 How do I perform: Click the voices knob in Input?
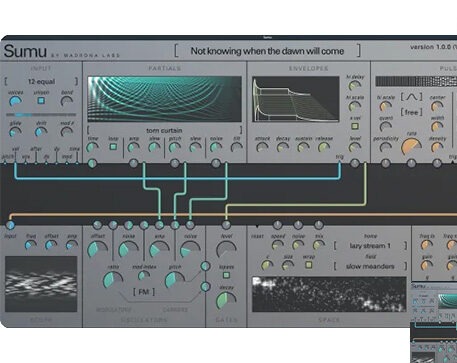coord(15,101)
